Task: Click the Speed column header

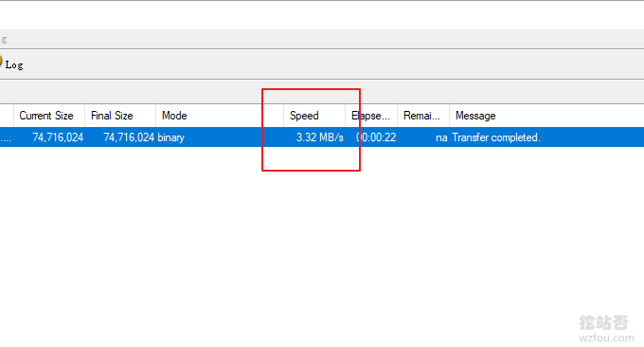Action: coord(314,116)
